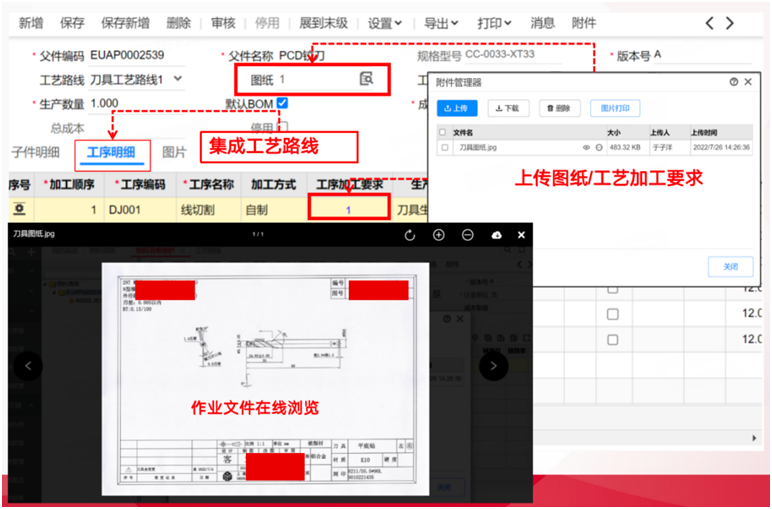Zoom out of the drawing image
This screenshot has height=509, width=772.
pos(467,235)
